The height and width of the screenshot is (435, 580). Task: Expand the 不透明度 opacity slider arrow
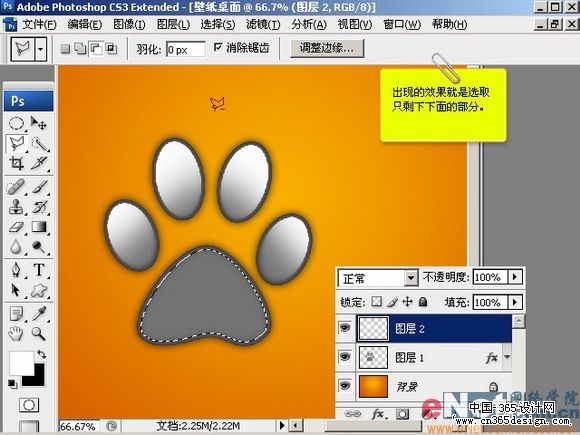[x=515, y=277]
